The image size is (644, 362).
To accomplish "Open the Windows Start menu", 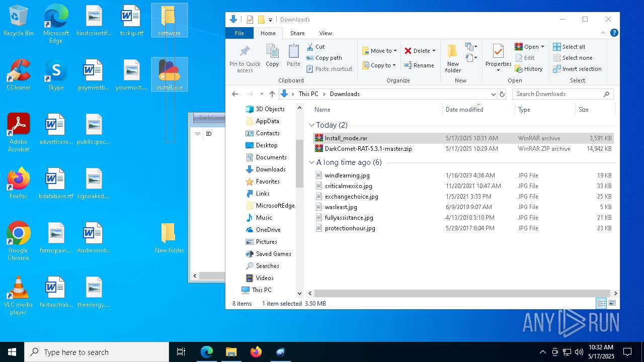I will click(12, 352).
